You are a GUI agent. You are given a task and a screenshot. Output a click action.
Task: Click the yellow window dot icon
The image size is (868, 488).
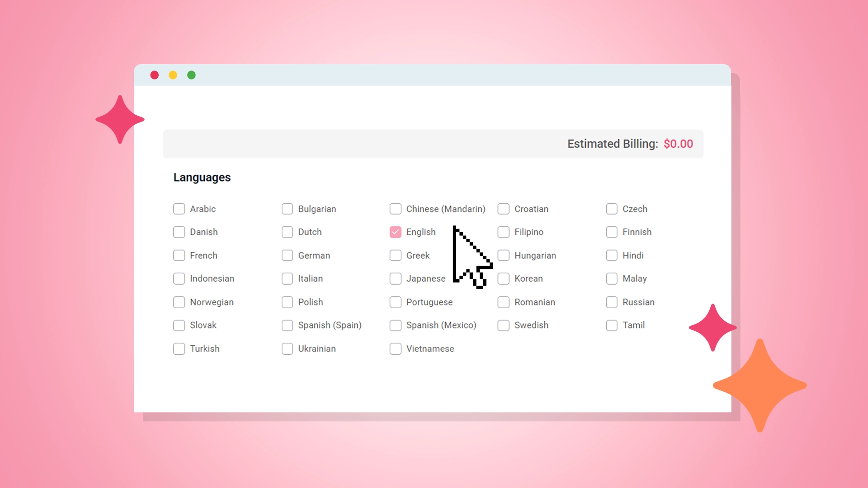pyautogui.click(x=173, y=75)
